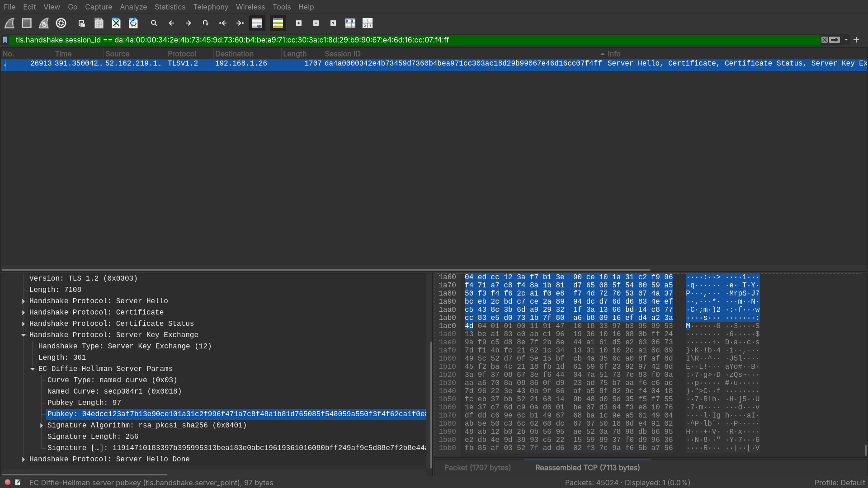Click Find Packet magnifier icon
The image size is (868, 488).
pyautogui.click(x=154, y=23)
